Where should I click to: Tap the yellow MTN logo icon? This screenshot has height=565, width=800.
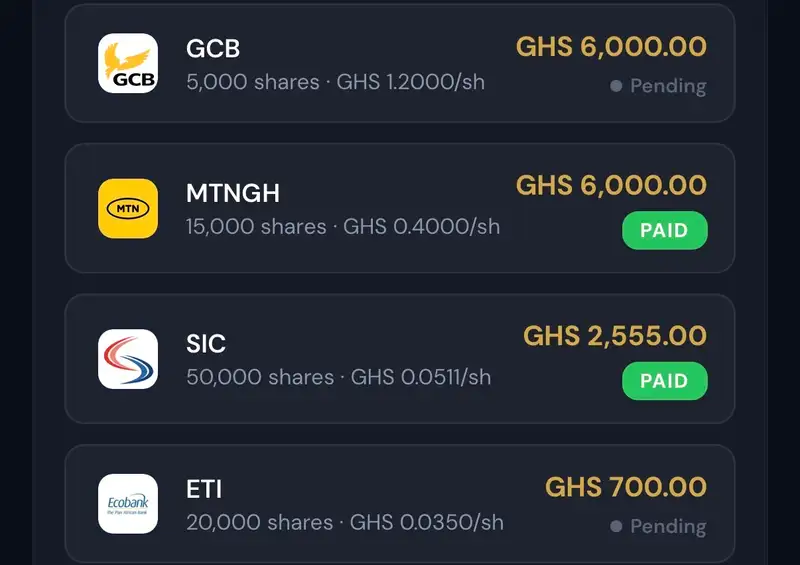[x=128, y=208]
